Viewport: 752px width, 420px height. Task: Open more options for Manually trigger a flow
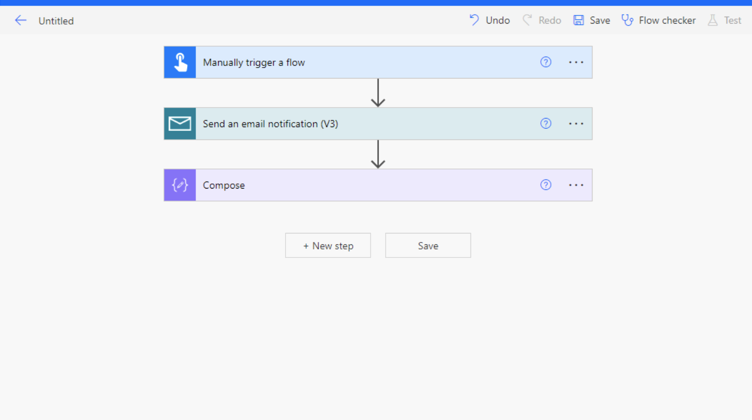point(576,62)
